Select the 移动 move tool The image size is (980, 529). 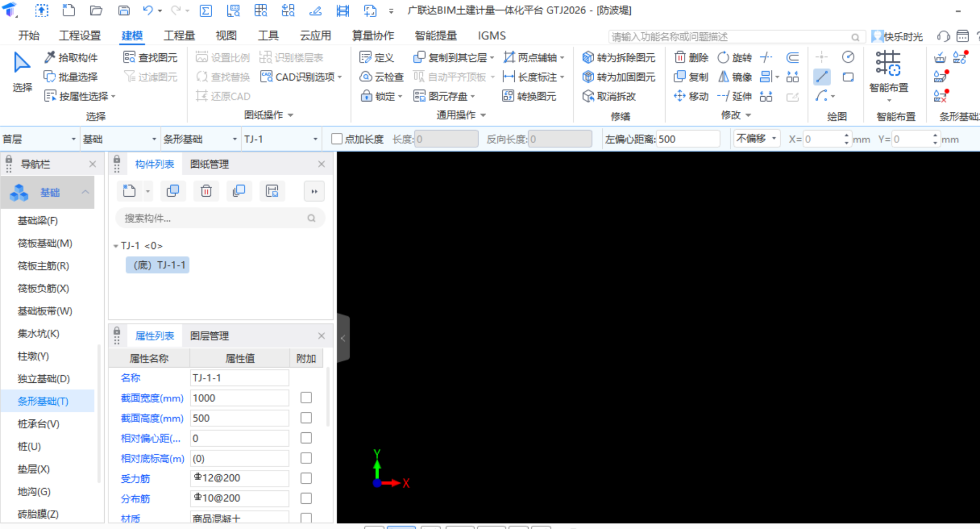coord(691,96)
